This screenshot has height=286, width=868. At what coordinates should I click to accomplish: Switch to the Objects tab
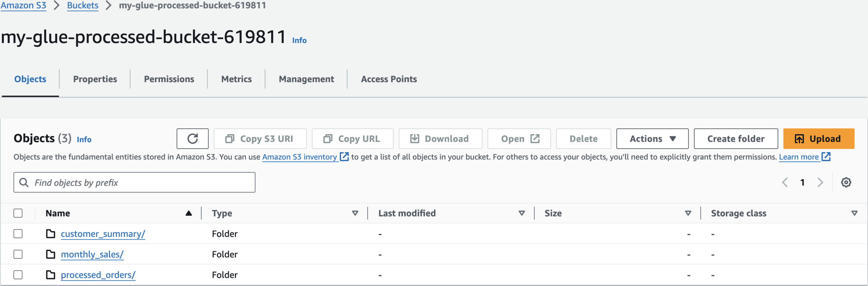click(30, 79)
